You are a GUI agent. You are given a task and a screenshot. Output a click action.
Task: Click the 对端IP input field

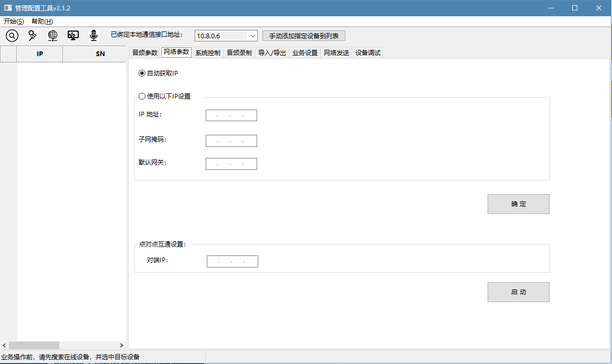tap(232, 261)
